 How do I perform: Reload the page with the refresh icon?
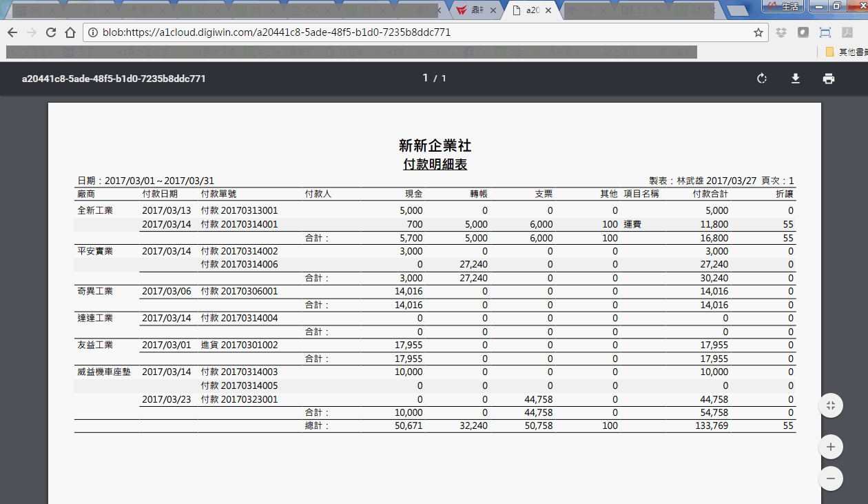pyautogui.click(x=50, y=32)
